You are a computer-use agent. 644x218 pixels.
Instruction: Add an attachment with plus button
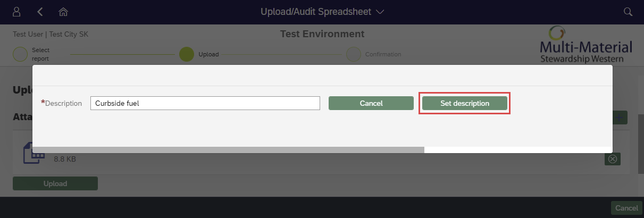pyautogui.click(x=621, y=118)
